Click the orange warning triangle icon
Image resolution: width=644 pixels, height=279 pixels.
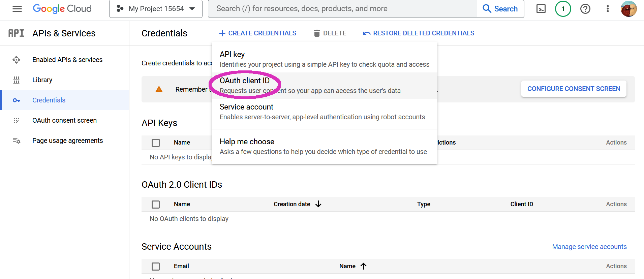[159, 89]
